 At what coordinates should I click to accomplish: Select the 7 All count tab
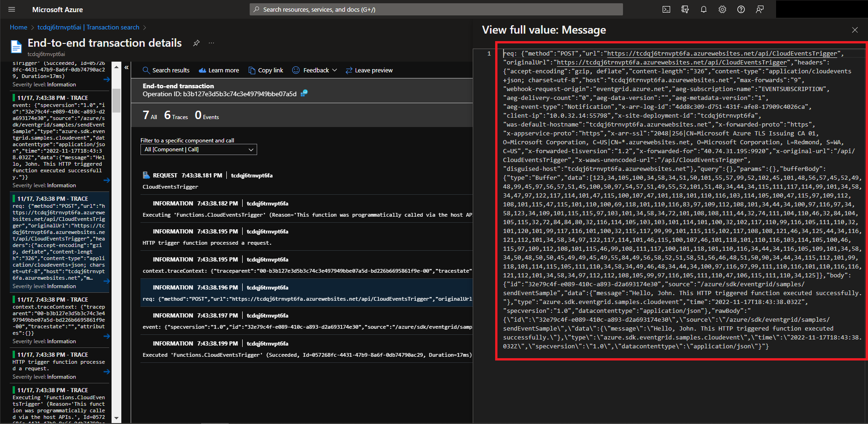pos(150,115)
